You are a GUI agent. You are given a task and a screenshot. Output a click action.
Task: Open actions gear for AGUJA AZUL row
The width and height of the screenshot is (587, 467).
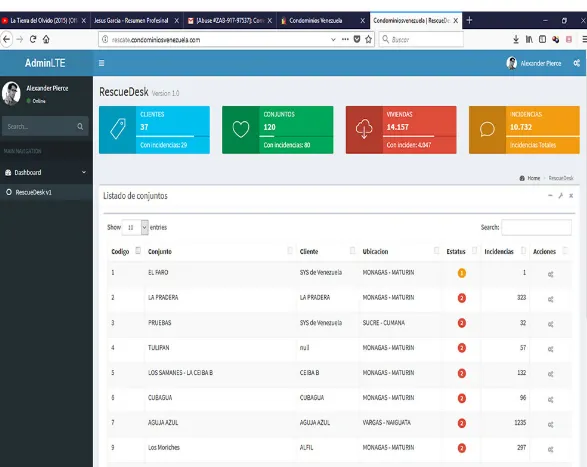pyautogui.click(x=550, y=424)
